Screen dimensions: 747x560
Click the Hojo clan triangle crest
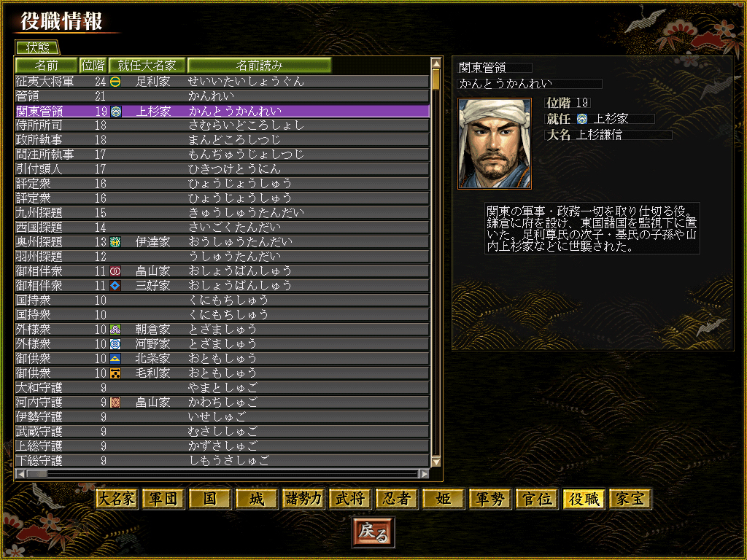coord(115,359)
